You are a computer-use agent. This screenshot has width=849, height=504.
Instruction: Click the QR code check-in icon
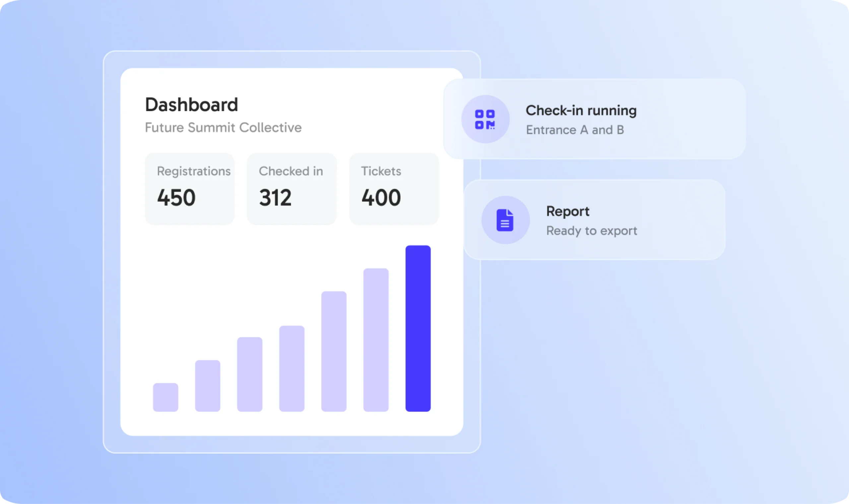[485, 119]
